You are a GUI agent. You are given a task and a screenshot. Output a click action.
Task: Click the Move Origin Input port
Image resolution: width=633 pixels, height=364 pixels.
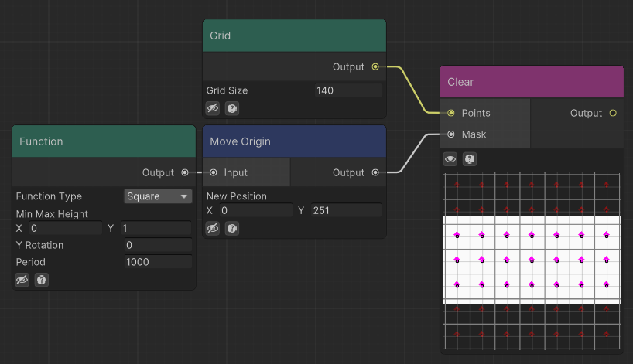pos(214,172)
